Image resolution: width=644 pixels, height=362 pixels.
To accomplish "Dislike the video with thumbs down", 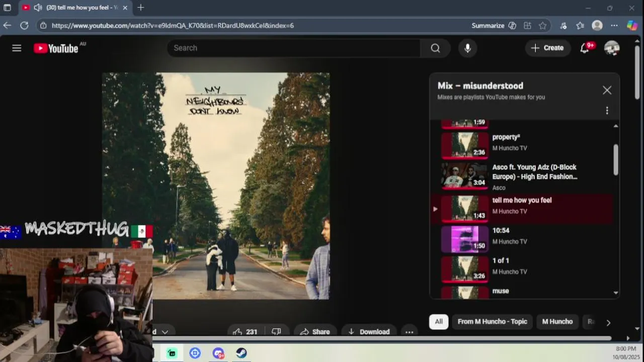I will [x=276, y=331].
